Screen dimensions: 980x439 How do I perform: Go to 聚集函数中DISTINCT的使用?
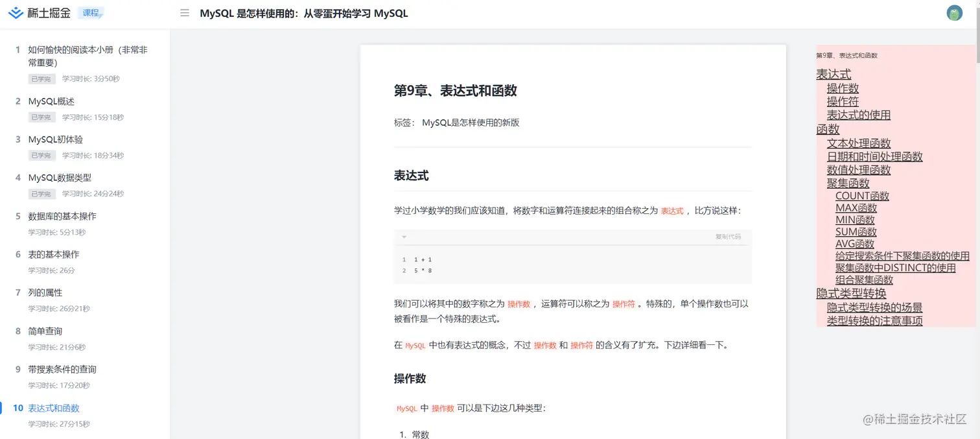(x=896, y=268)
